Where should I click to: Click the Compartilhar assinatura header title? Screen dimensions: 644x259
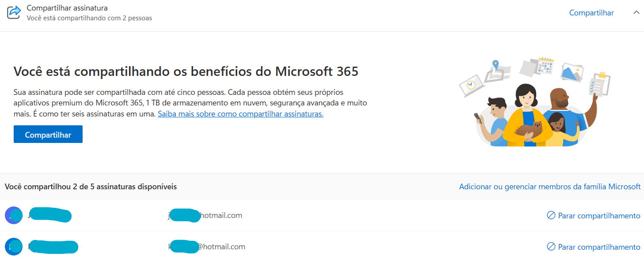[x=67, y=8]
